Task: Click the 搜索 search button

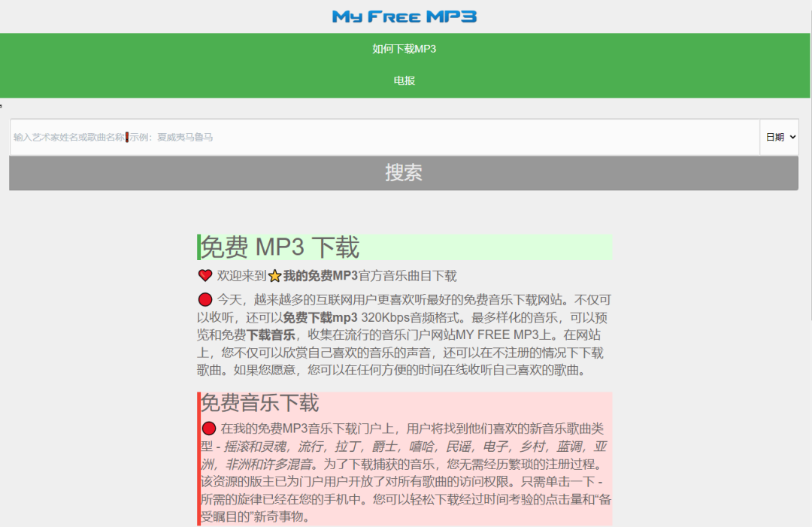Action: click(404, 173)
